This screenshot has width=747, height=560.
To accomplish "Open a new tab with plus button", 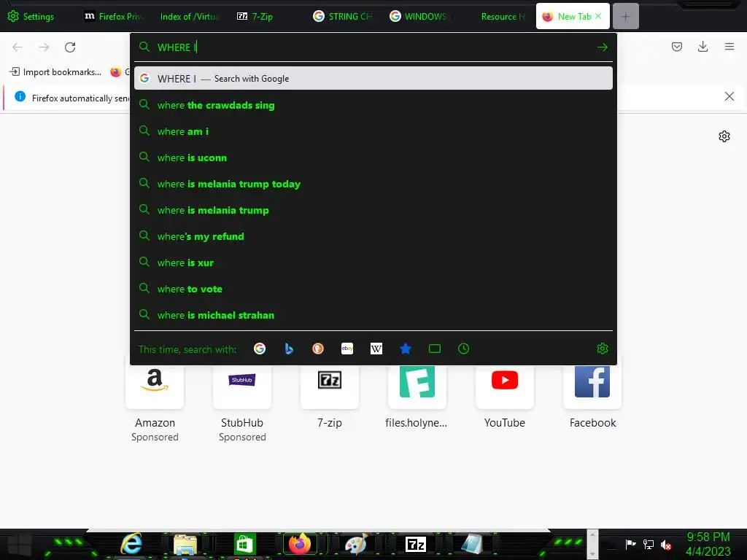I will tap(625, 16).
